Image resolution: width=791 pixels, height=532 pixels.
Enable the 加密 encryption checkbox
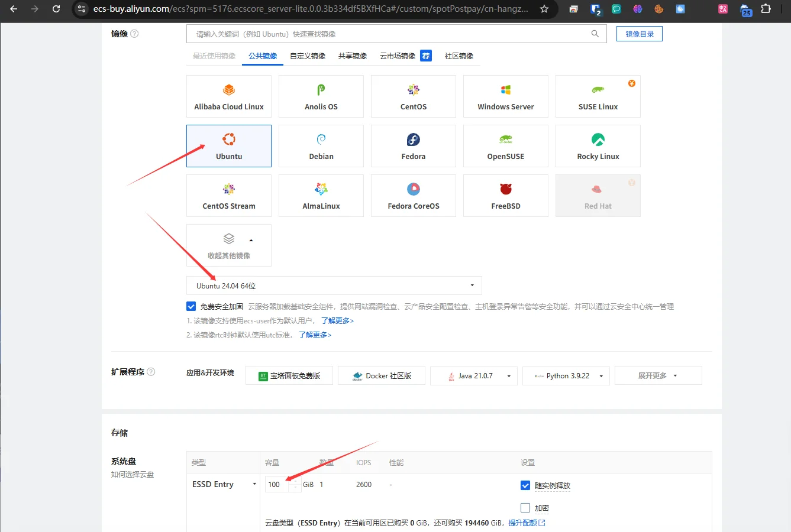(525, 508)
